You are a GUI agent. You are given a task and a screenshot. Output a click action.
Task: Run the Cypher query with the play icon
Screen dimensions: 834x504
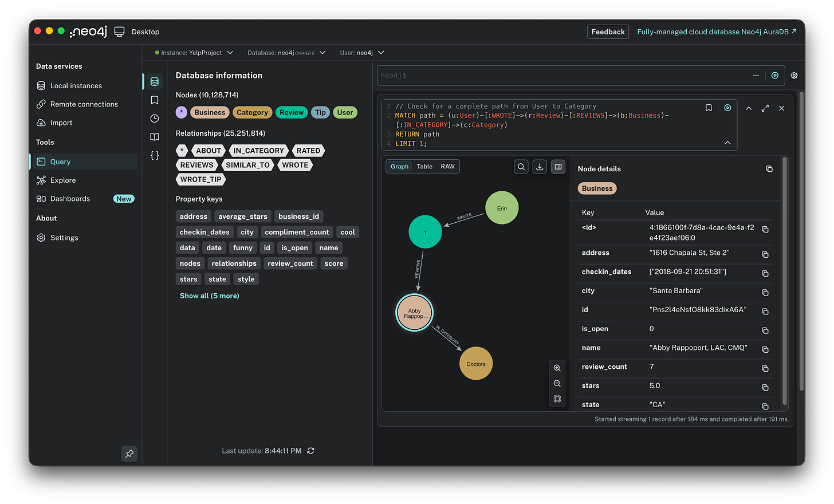tap(727, 108)
